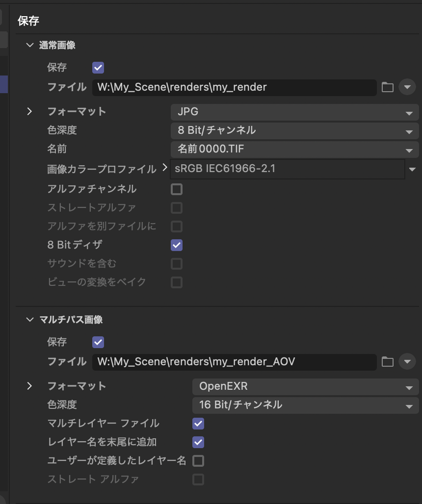Image resolution: width=422 pixels, height=504 pixels.
Task: Collapse the マルチパス画像 section
Action: (30, 320)
